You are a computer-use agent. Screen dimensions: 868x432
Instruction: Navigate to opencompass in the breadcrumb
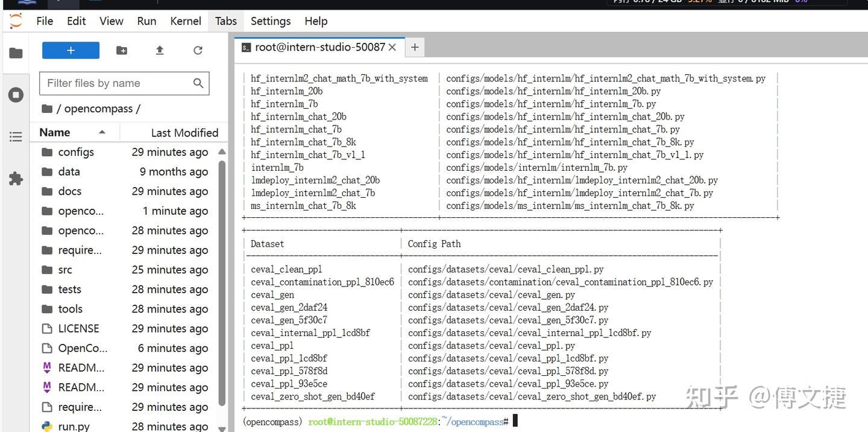click(98, 109)
